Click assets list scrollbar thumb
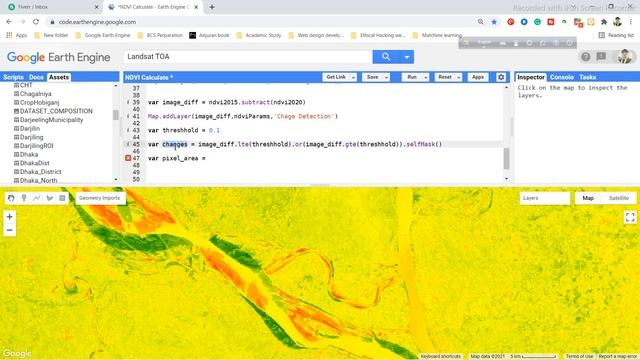Image resolution: width=640 pixels, height=360 pixels. pyautogui.click(x=116, y=115)
